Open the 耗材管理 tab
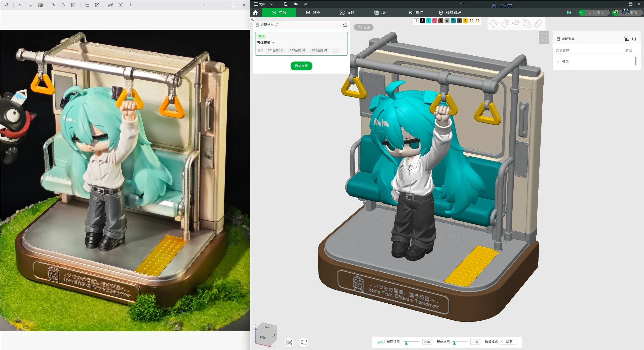The height and width of the screenshot is (350, 644). point(450,13)
